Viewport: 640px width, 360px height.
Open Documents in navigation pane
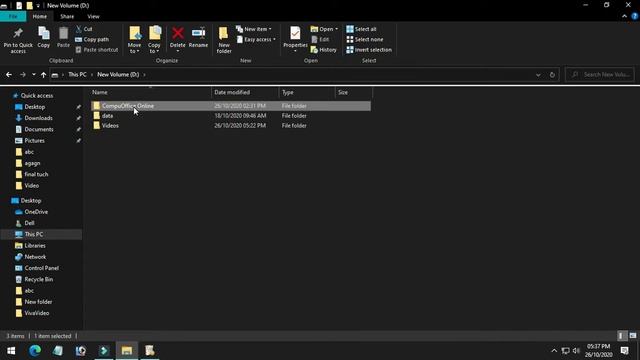[39, 129]
